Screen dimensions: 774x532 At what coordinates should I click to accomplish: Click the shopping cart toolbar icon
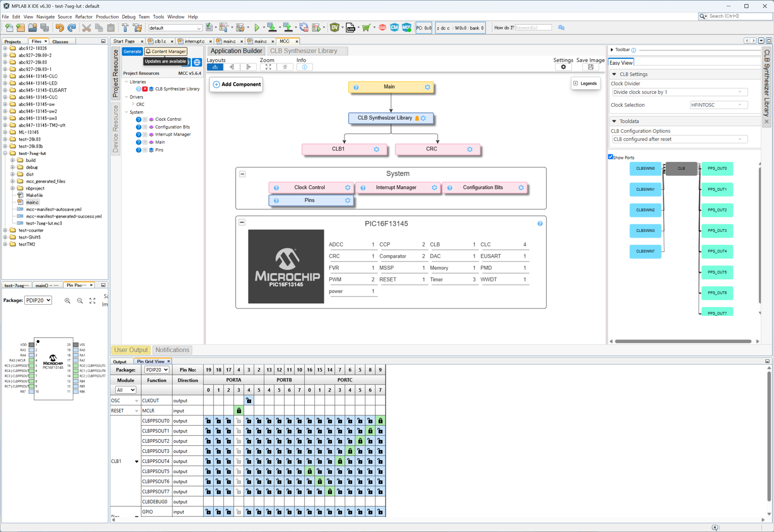tap(366, 28)
